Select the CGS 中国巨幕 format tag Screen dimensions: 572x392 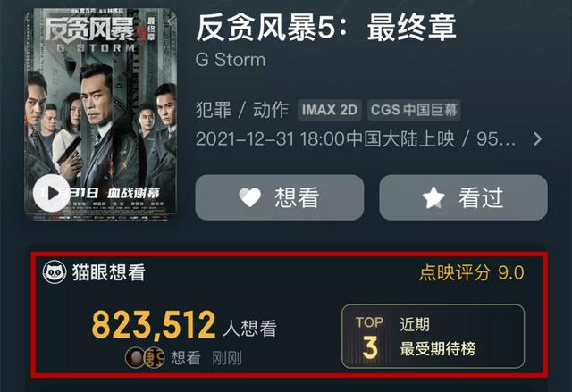[x=414, y=110]
